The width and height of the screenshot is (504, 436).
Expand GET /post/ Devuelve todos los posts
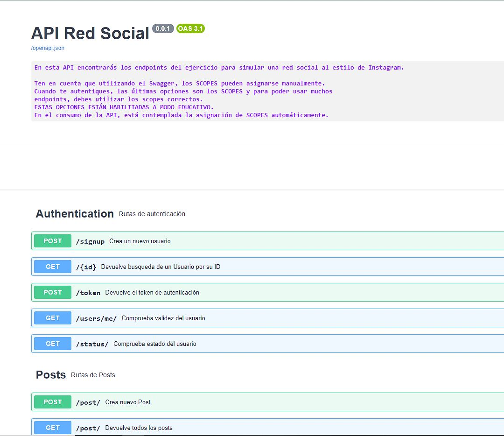(x=267, y=427)
